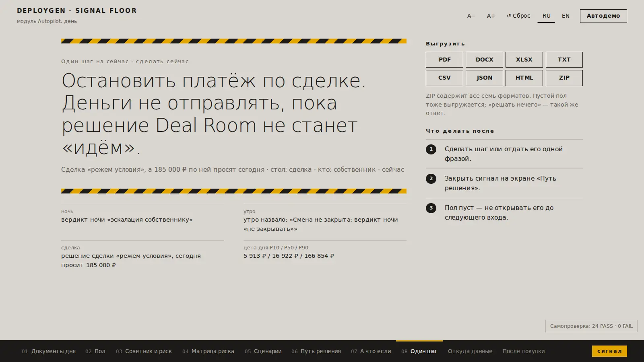
Task: Click step 3 number circle
Action: (431, 208)
